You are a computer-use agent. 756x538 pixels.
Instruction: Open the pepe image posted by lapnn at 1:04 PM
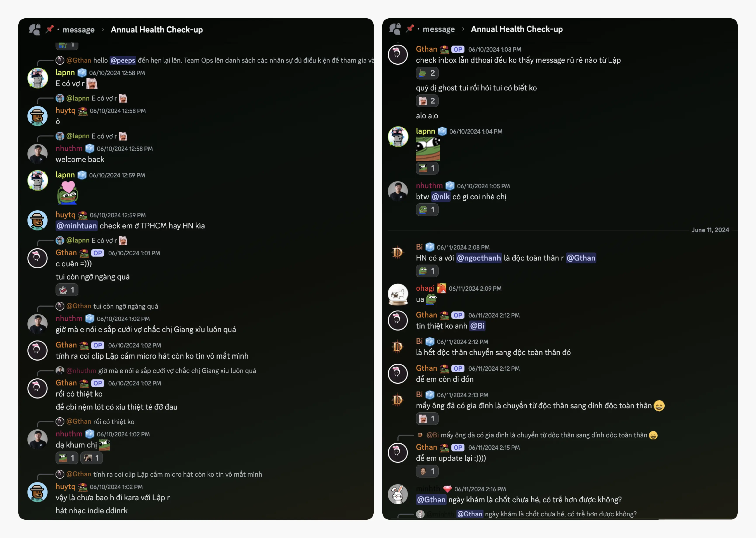tap(428, 149)
